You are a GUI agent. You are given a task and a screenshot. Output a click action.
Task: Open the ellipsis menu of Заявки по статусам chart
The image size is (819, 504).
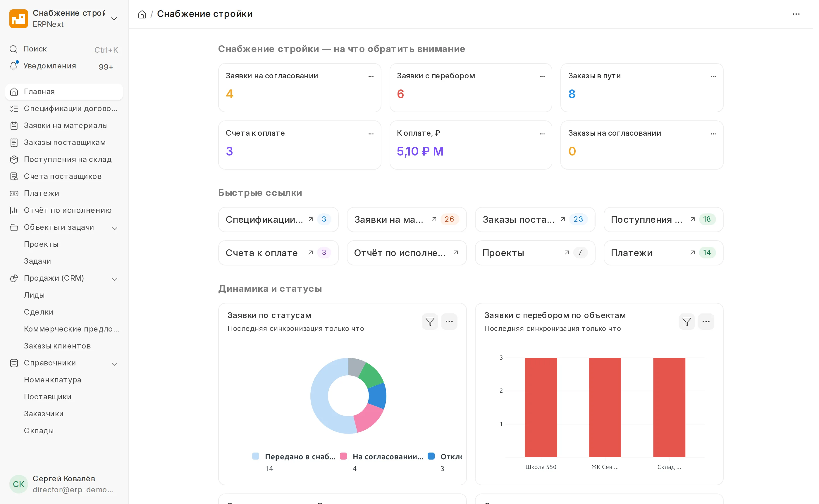tap(452, 324)
